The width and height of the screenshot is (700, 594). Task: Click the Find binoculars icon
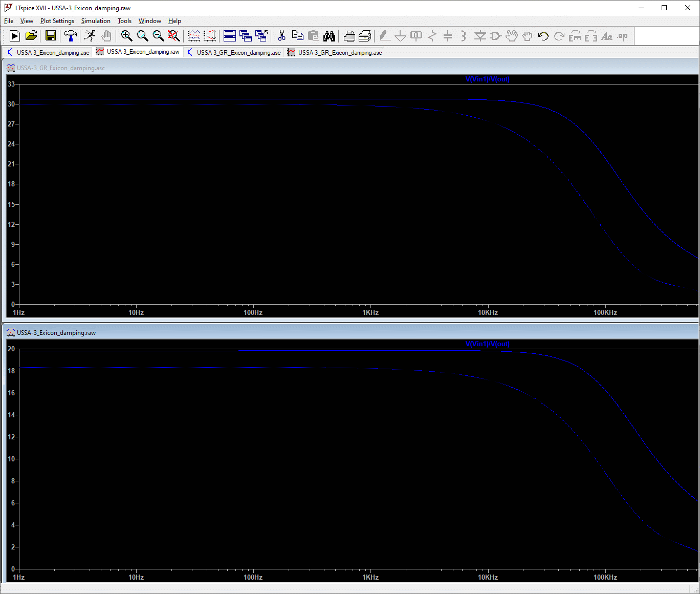click(329, 36)
